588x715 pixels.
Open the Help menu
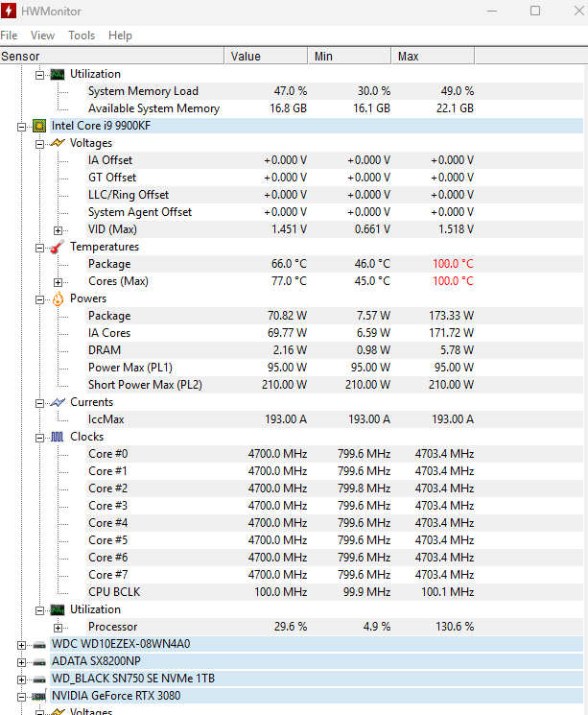pyautogui.click(x=120, y=36)
